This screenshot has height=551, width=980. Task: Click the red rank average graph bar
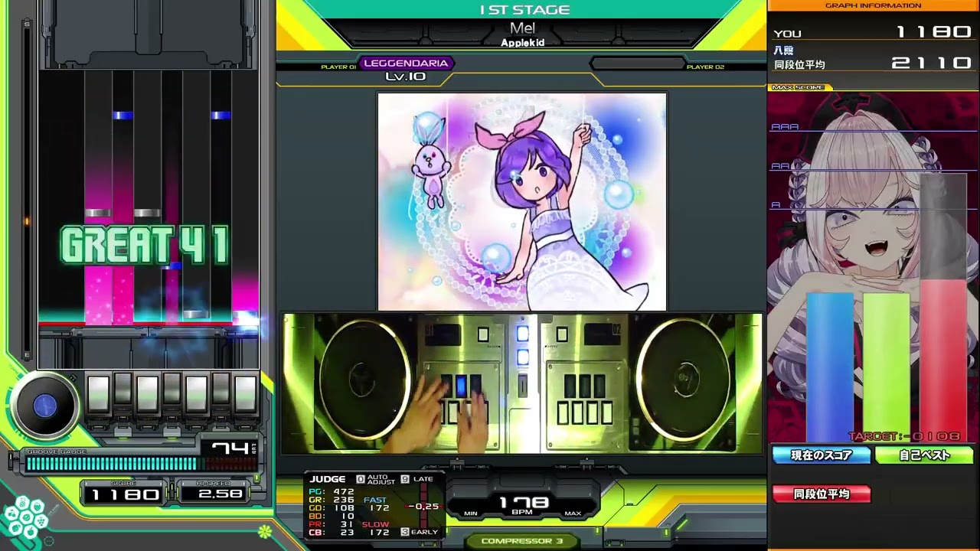click(x=943, y=360)
